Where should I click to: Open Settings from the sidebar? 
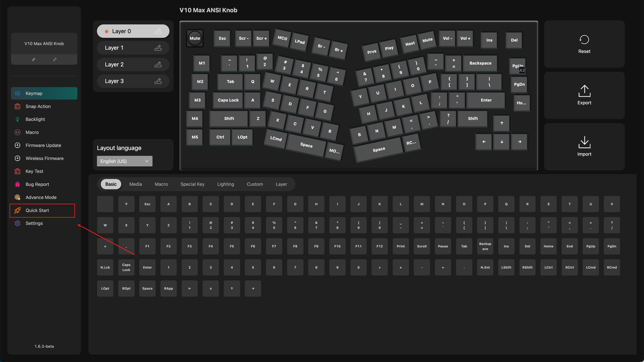tap(34, 223)
